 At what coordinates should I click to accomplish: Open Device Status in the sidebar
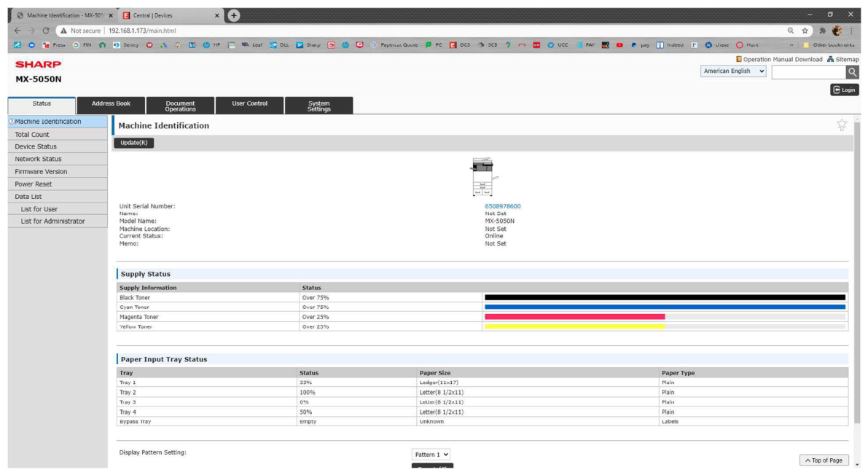click(58, 146)
